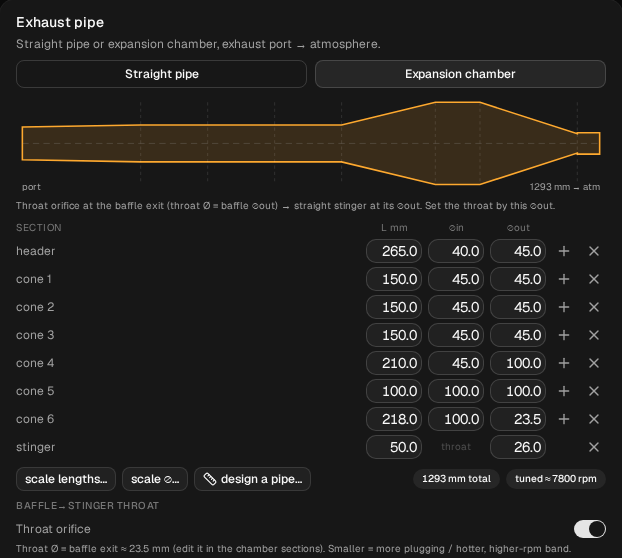The image size is (622, 558).
Task: Edit cone 3 outlet diameter field
Action: (518, 335)
